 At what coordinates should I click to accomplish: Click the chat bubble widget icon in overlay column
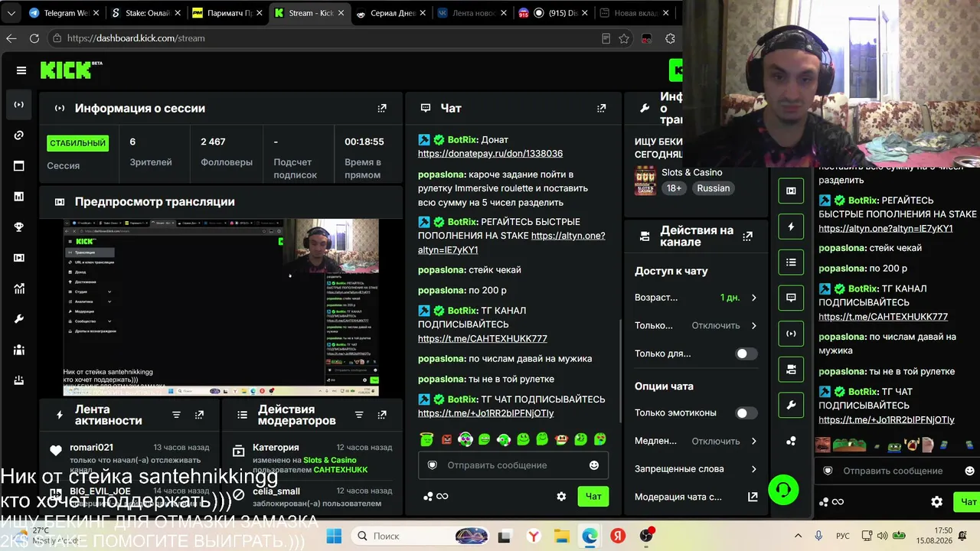[791, 298]
